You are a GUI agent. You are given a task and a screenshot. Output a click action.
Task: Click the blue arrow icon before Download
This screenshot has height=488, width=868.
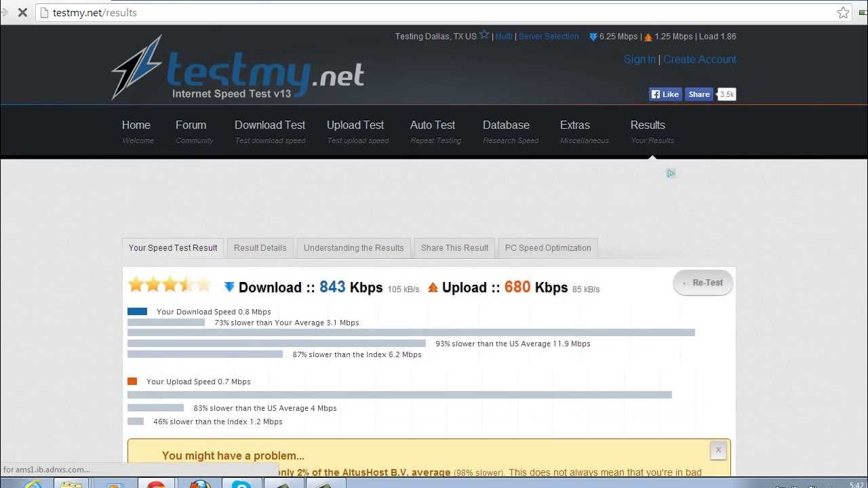229,287
